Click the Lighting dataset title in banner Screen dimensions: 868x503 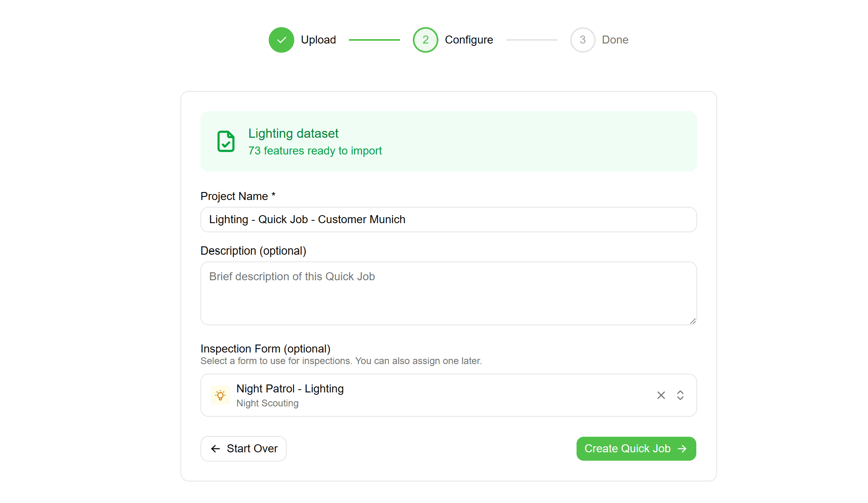(293, 133)
